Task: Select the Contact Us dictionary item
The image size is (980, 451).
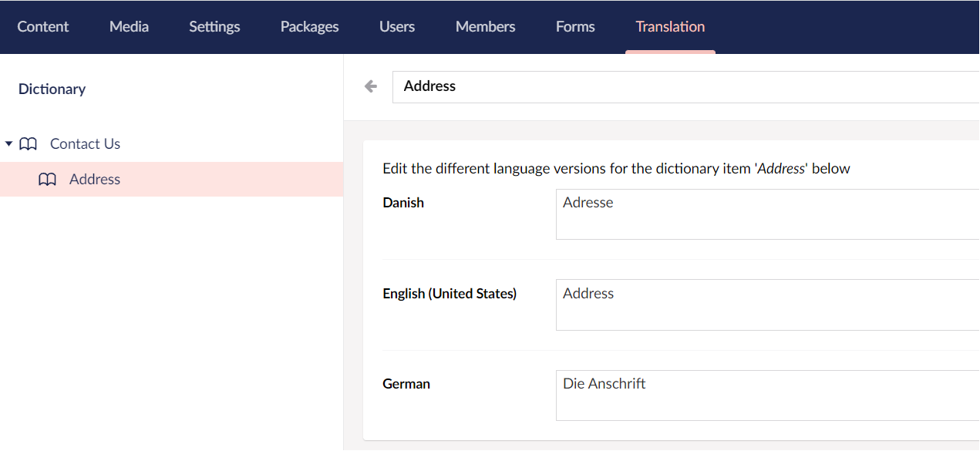Action: point(85,144)
